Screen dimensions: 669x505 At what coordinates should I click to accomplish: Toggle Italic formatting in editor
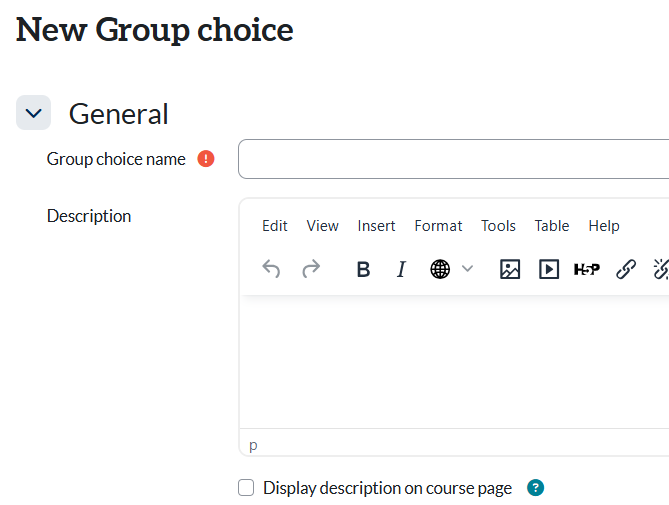(401, 269)
